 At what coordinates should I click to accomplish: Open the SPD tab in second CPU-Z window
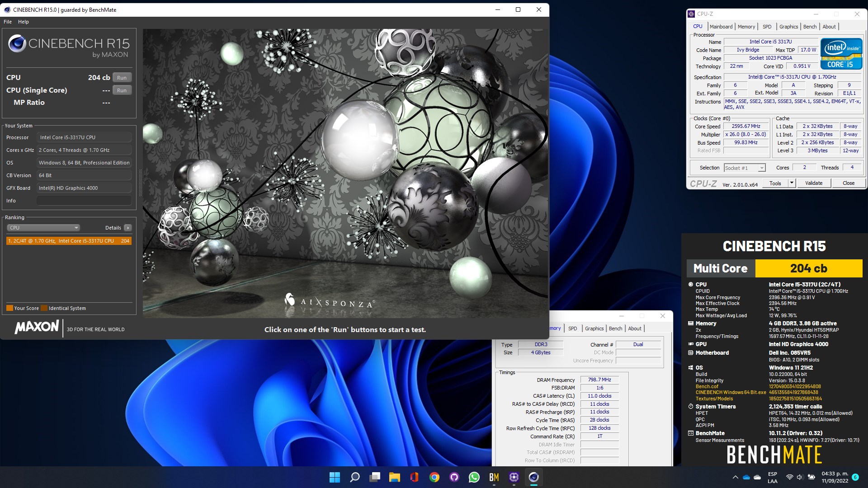point(572,328)
